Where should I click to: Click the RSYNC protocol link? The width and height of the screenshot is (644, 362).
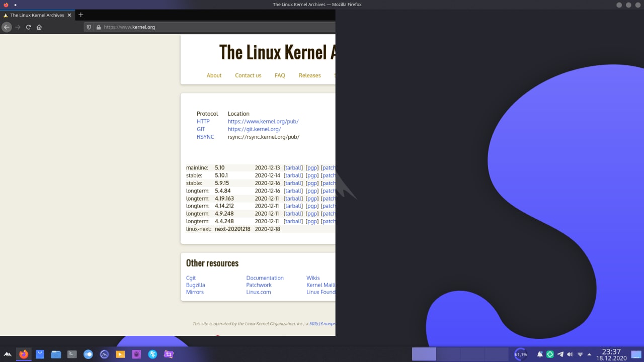[205, 137]
